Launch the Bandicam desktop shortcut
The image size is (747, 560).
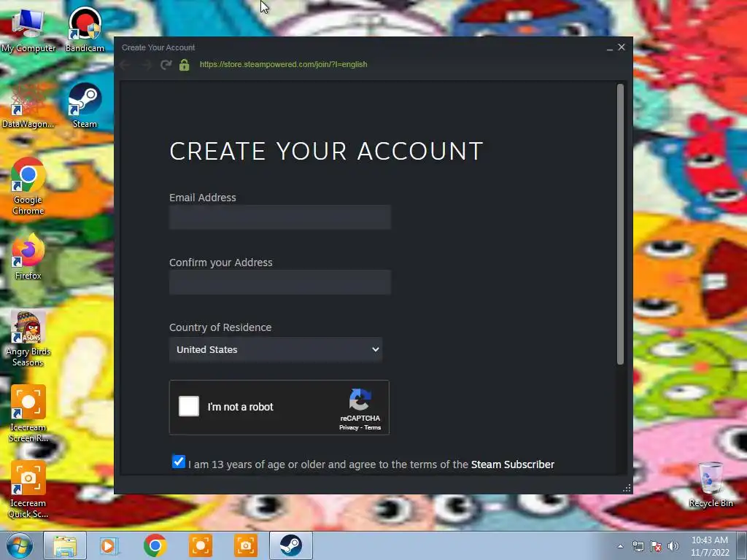point(85,29)
